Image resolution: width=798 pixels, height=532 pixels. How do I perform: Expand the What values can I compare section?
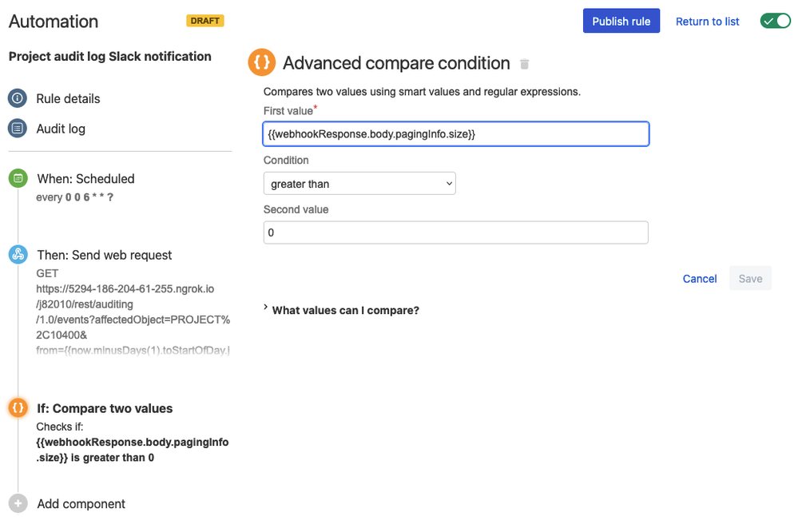[x=342, y=310]
